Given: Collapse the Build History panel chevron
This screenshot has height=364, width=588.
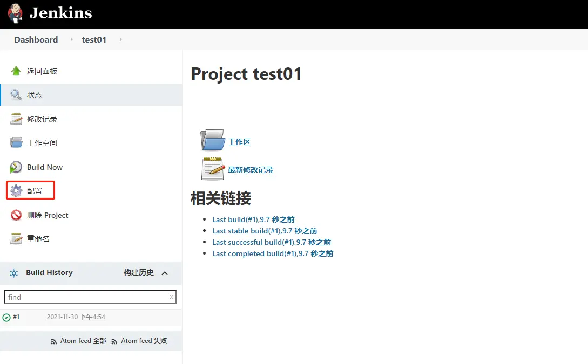Looking at the screenshot, I should [165, 273].
